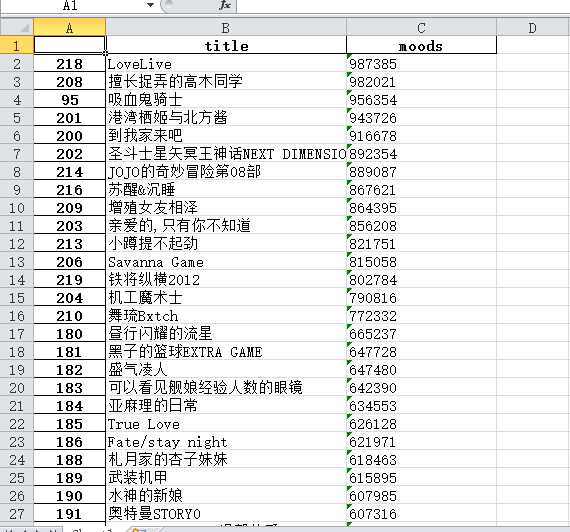Click moods value 889087
Screen dimensions: 570x532
click(x=421, y=172)
